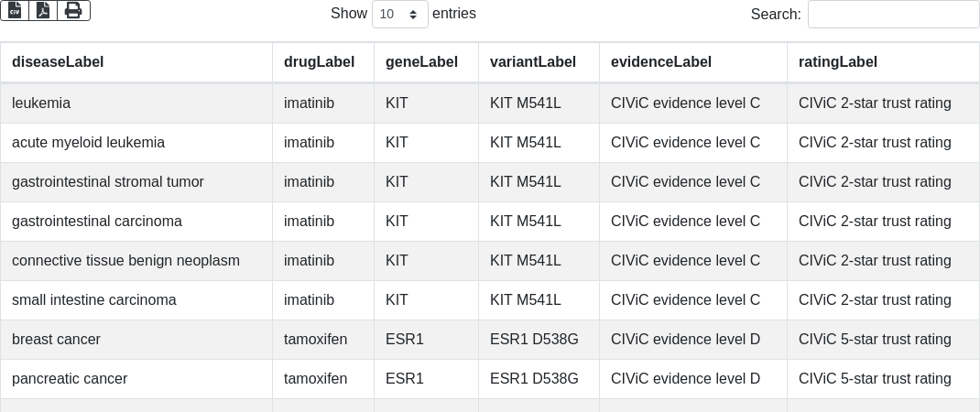Select connective tissue benign neoplasm row

coord(125,261)
